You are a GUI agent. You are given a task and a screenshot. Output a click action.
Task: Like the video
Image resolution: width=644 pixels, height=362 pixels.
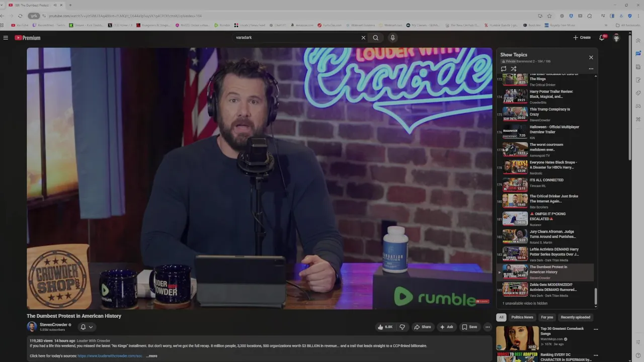coord(385,327)
